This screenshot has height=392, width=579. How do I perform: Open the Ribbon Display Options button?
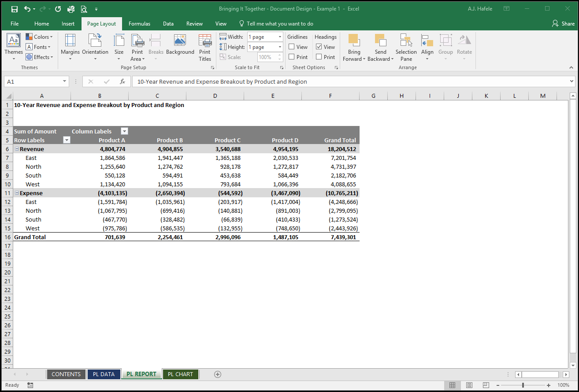[507, 9]
